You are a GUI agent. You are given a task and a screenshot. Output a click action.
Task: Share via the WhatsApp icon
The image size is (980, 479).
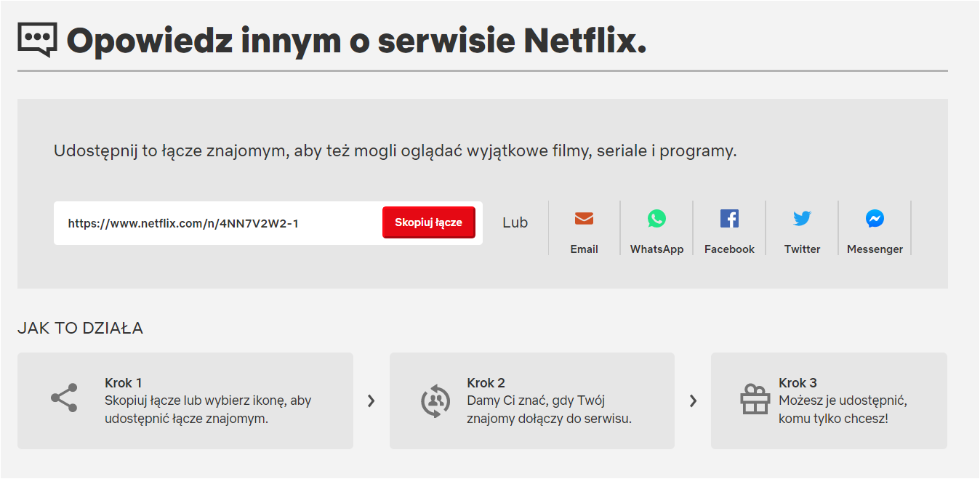656,219
